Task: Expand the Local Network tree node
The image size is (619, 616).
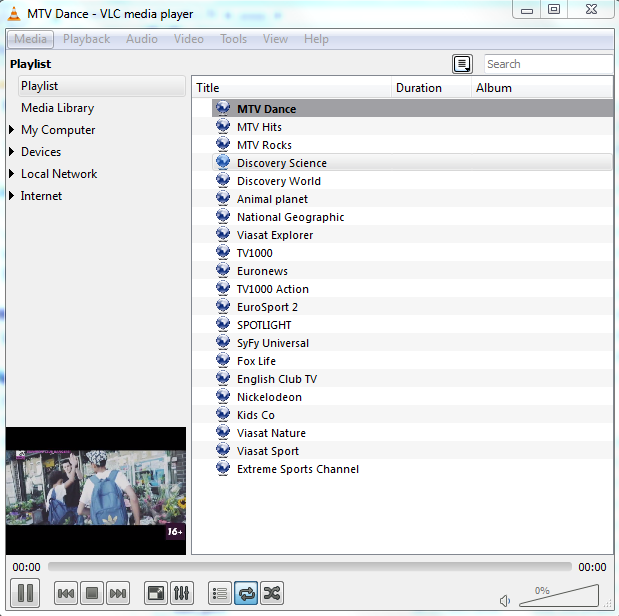Action: pos(11,174)
